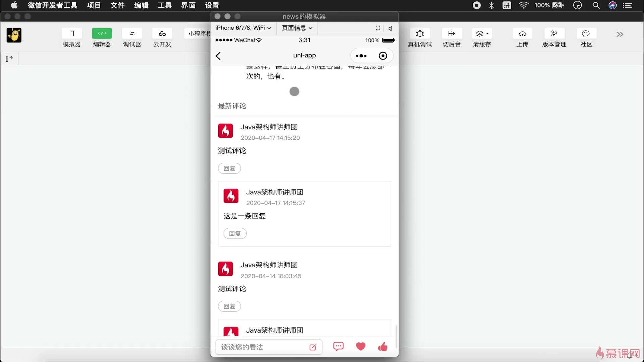Click the avatar of the 14:15:37 reply
Screen dimensions: 644x362
click(x=231, y=196)
